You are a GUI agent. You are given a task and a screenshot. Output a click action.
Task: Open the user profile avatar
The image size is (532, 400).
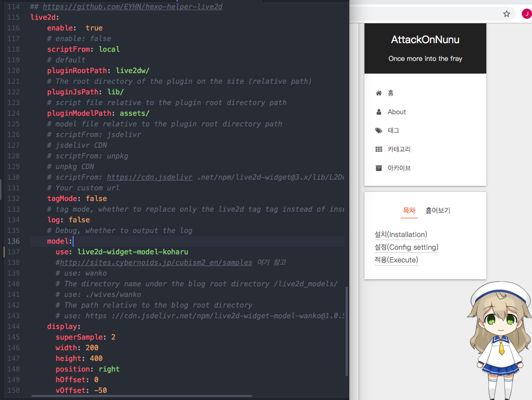[526, 14]
